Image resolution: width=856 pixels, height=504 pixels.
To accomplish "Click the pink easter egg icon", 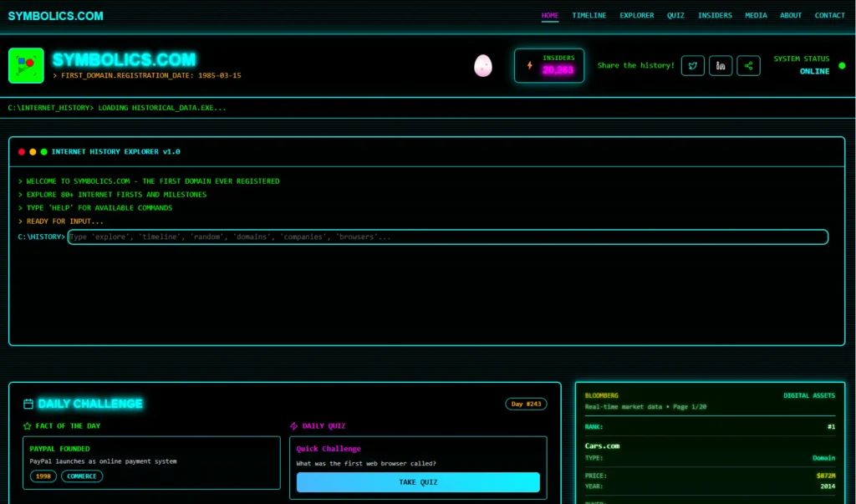I will 482,65.
